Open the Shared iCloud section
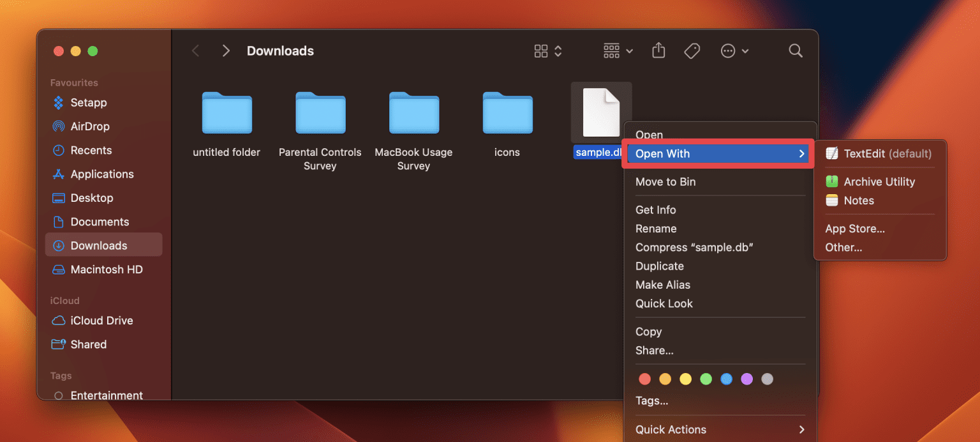This screenshot has width=980, height=442. (x=86, y=344)
